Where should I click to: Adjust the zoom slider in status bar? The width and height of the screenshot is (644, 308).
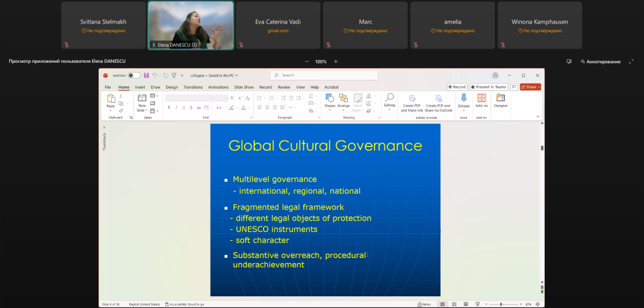(501, 304)
